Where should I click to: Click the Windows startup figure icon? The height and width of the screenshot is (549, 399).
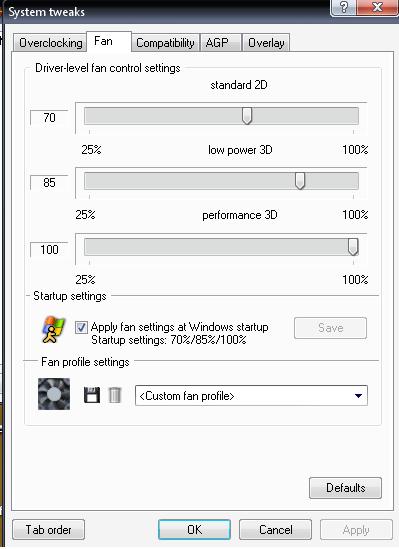(x=54, y=329)
